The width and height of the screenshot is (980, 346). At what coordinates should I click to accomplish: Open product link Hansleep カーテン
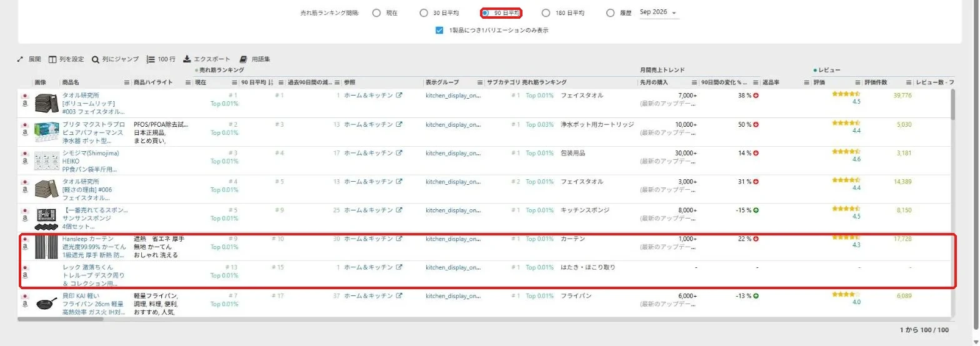pyautogui.click(x=94, y=247)
